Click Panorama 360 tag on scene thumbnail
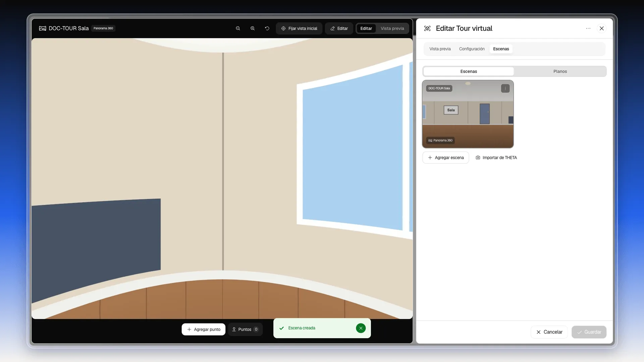Image resolution: width=644 pixels, height=362 pixels. pos(440,140)
